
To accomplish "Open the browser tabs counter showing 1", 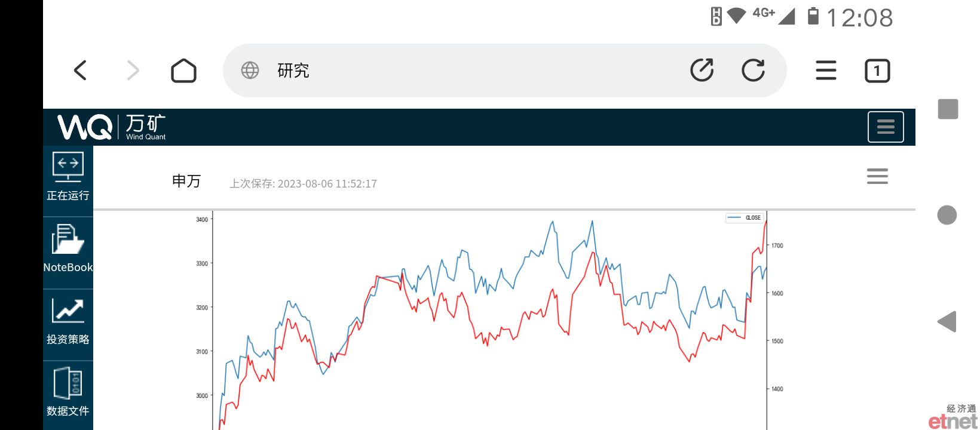I will click(877, 71).
